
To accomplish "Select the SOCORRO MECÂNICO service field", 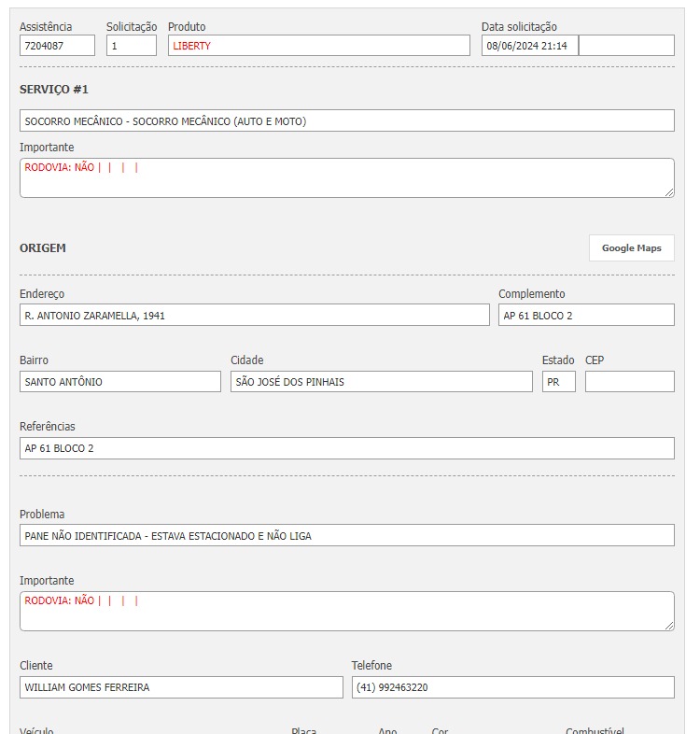I will tap(346, 121).
